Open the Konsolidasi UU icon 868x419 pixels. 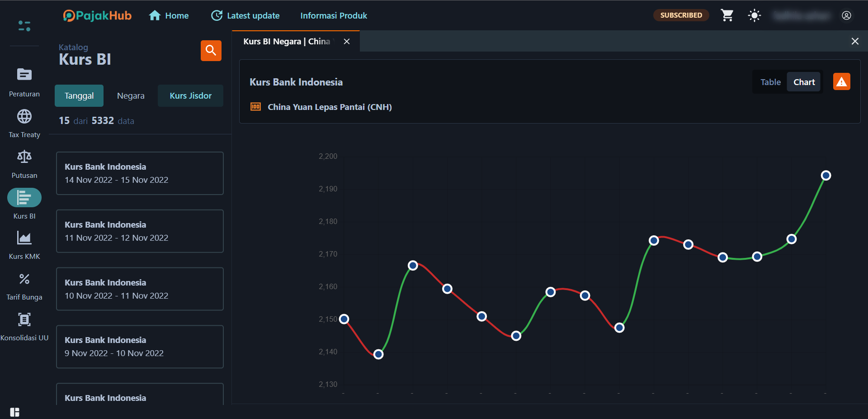[x=24, y=319]
